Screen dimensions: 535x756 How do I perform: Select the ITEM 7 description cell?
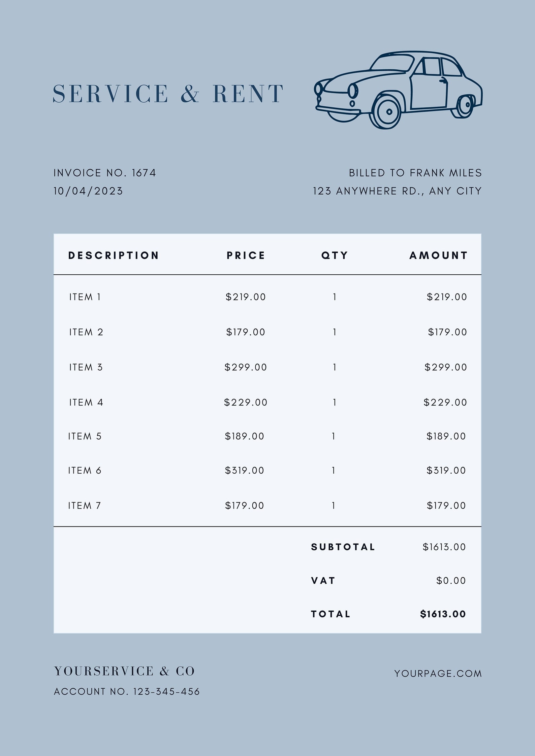(x=85, y=506)
